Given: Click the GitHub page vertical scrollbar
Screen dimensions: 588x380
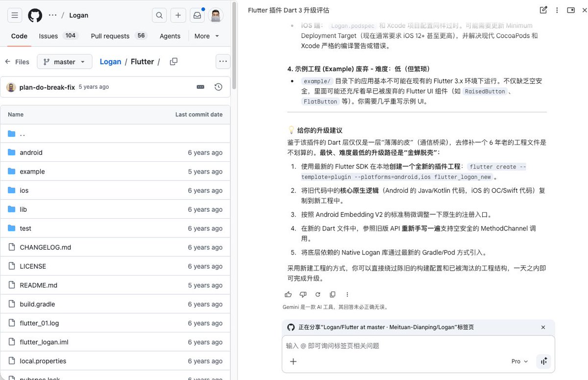Looking at the screenshot, I should click(234, 47).
